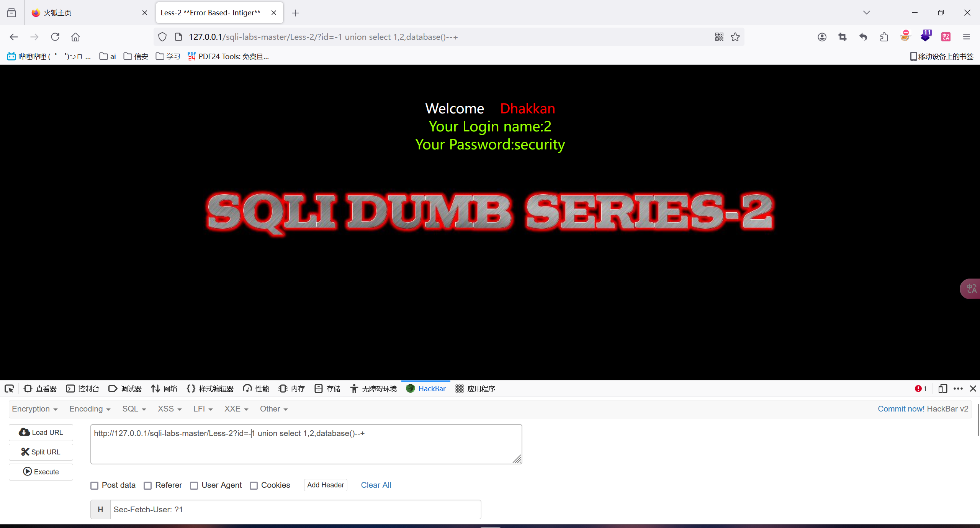Click the screenshot crop toolbar icon

point(843,37)
